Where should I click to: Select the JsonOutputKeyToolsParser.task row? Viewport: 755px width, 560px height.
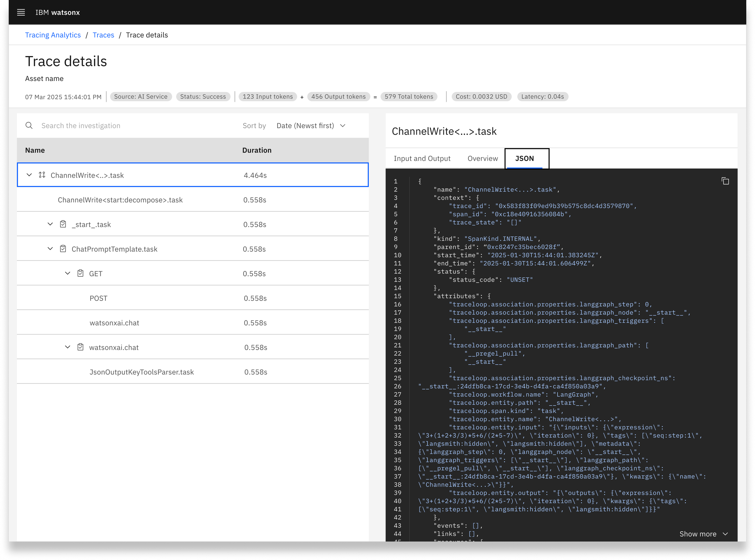tap(192, 372)
